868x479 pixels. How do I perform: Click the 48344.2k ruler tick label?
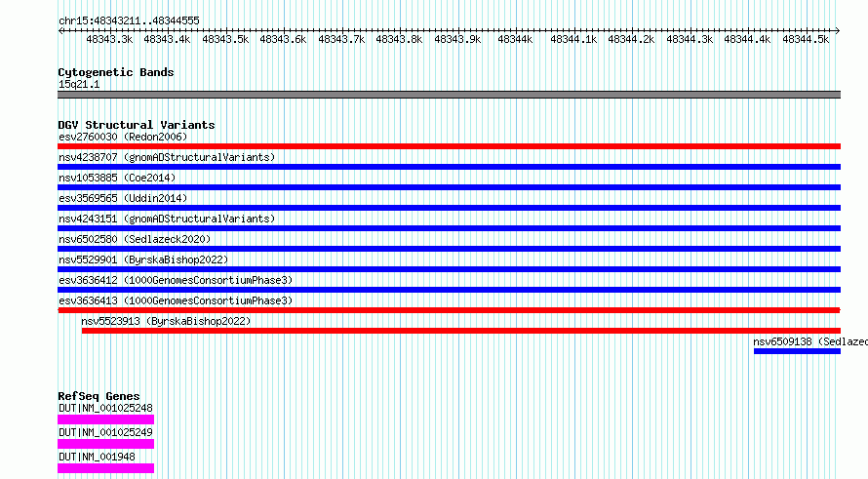coord(631,40)
